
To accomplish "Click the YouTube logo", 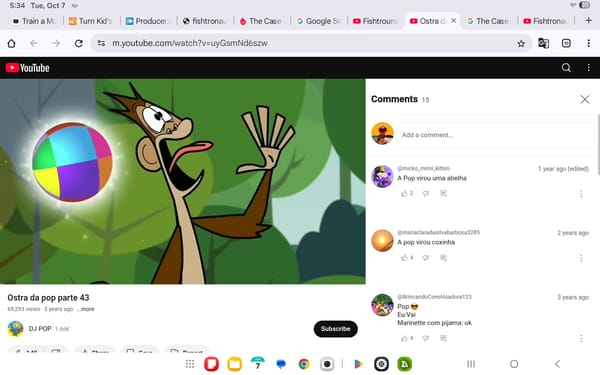I will (28, 68).
